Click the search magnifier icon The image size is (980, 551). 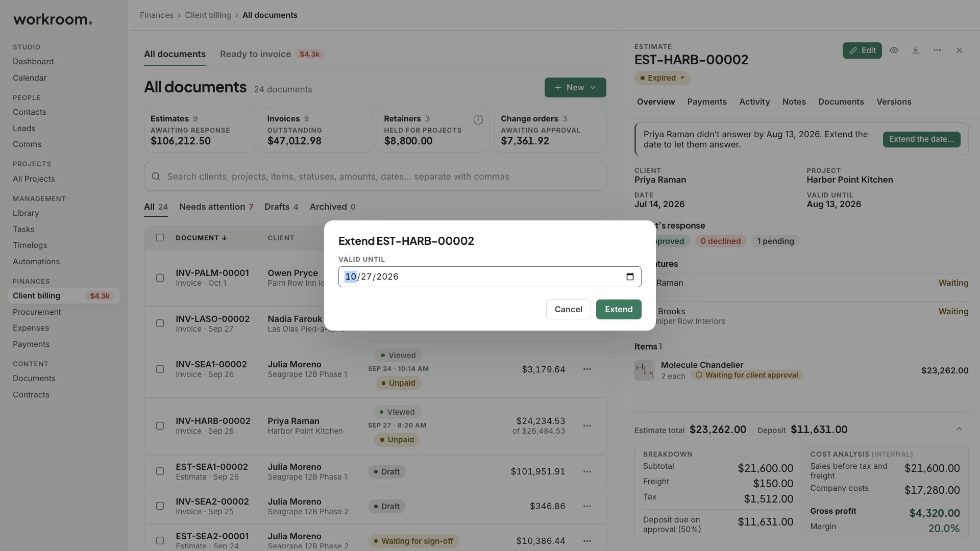pos(156,177)
